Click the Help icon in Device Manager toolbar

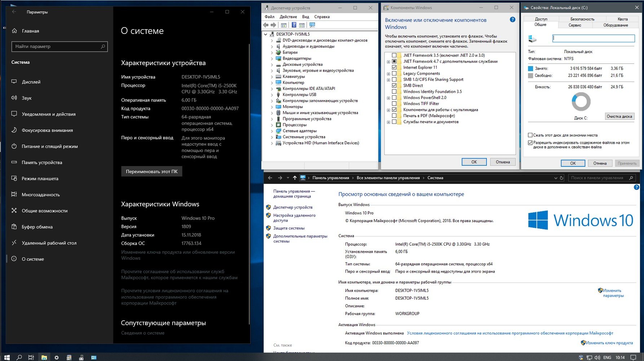[294, 25]
